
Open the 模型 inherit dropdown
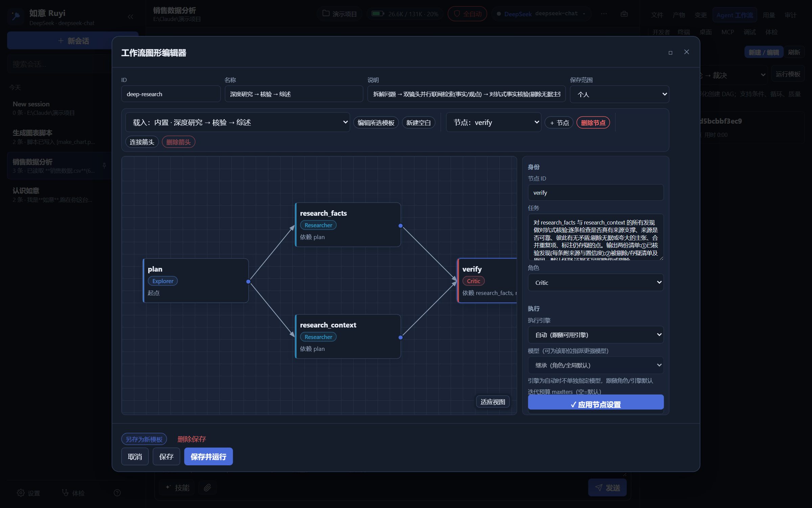595,365
